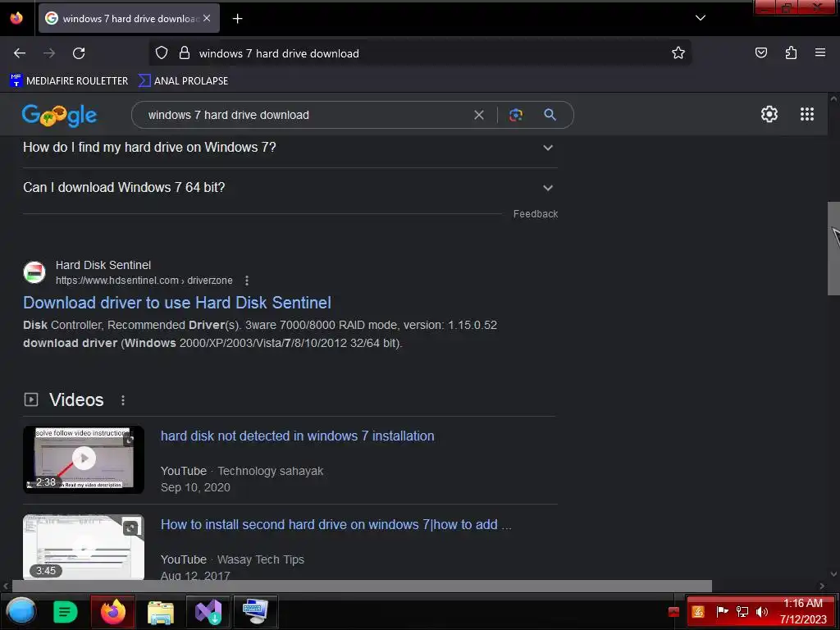This screenshot has height=630, width=840.
Task: Click the vertical scrollbar thumb
Action: click(x=833, y=249)
